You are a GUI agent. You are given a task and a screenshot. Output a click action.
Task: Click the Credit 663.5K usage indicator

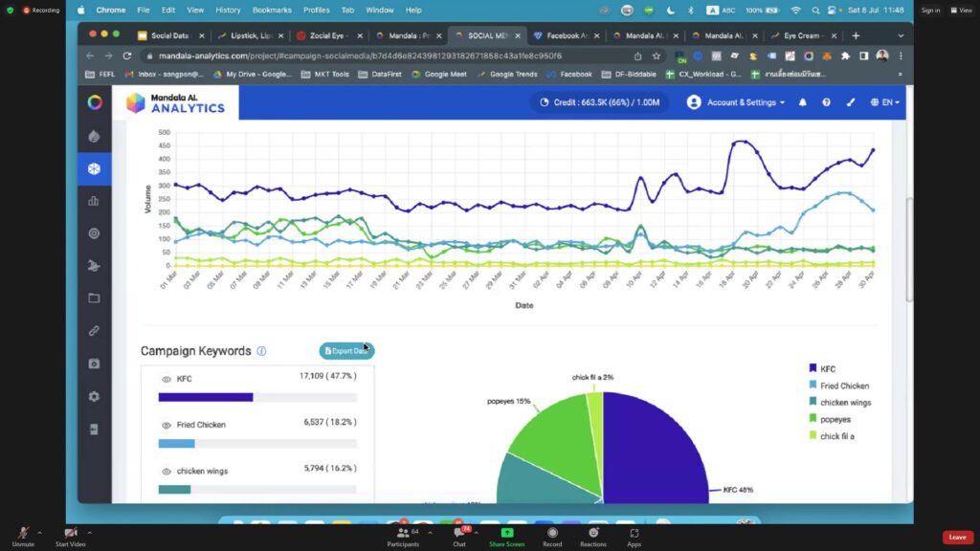pyautogui.click(x=599, y=102)
